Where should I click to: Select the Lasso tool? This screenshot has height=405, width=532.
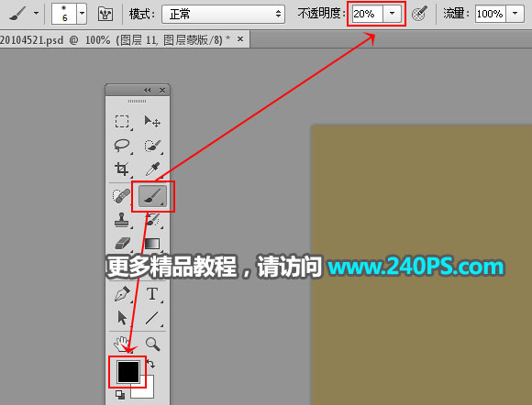click(122, 146)
